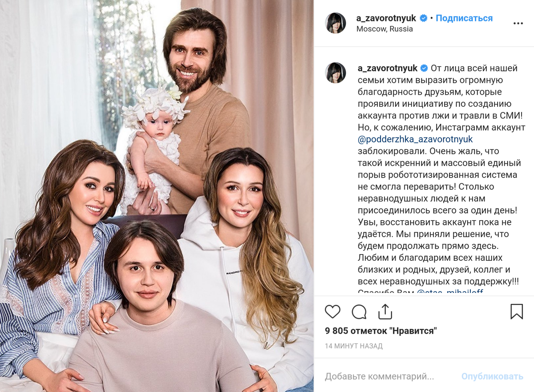
Task: Click verified badge in caption username
Action: [x=425, y=68]
